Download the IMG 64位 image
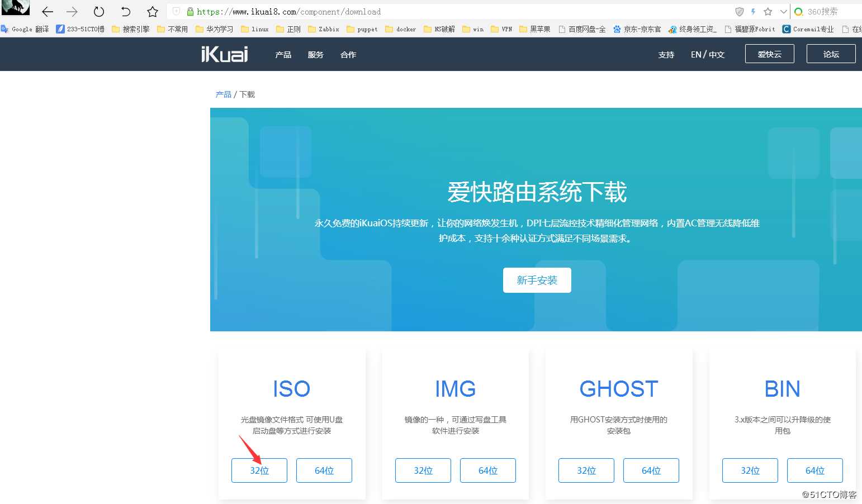This screenshot has width=862, height=504. [x=488, y=470]
